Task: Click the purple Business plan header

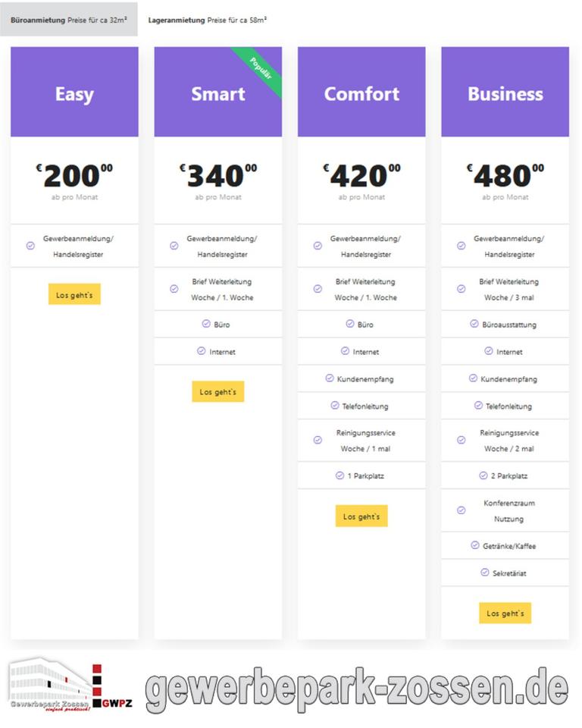Action: point(505,93)
